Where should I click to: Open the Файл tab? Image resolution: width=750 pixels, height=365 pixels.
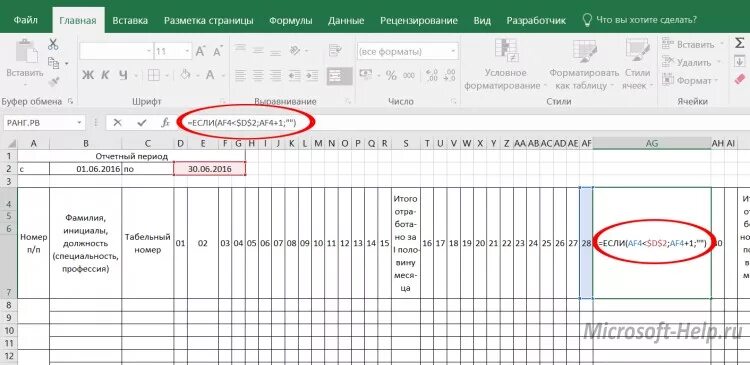26,21
